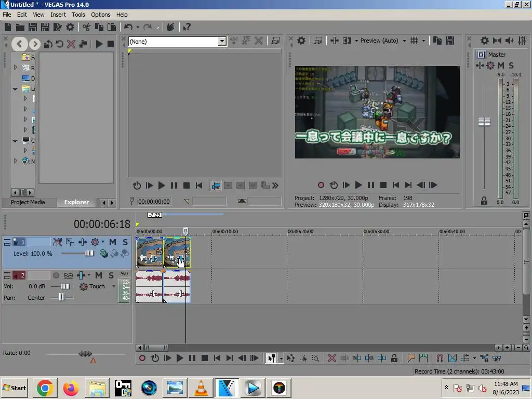Collapse the Libraries tree node
Screen dimensions: 532x399
click(x=15, y=89)
